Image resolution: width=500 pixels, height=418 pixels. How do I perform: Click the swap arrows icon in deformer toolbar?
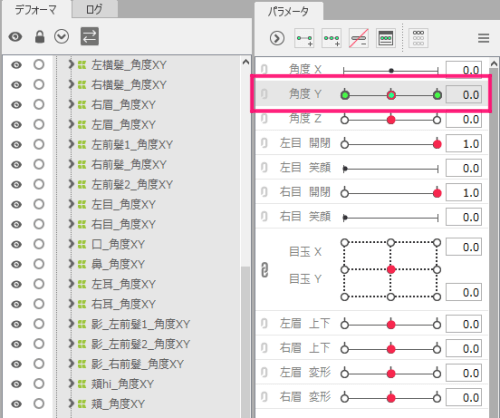pos(89,36)
